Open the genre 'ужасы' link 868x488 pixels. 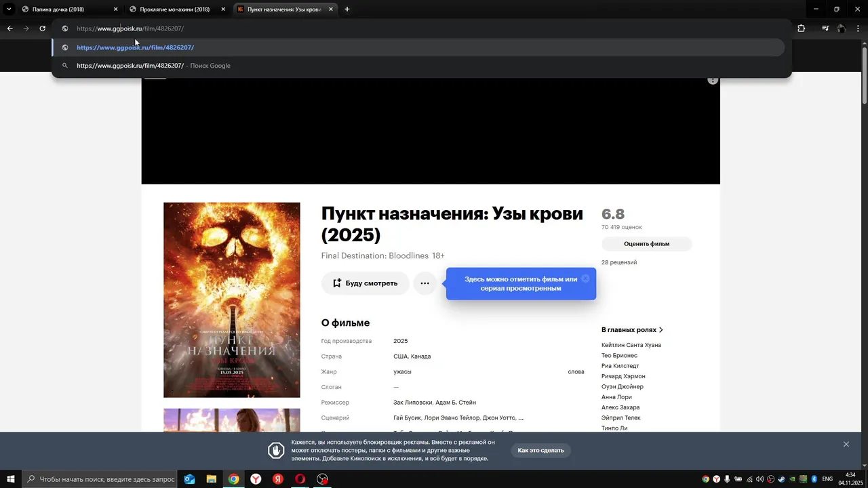pyautogui.click(x=402, y=372)
